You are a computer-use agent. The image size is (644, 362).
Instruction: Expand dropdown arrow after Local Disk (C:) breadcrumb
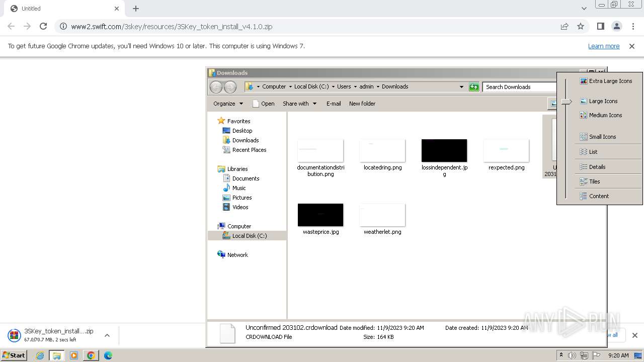[x=333, y=86]
